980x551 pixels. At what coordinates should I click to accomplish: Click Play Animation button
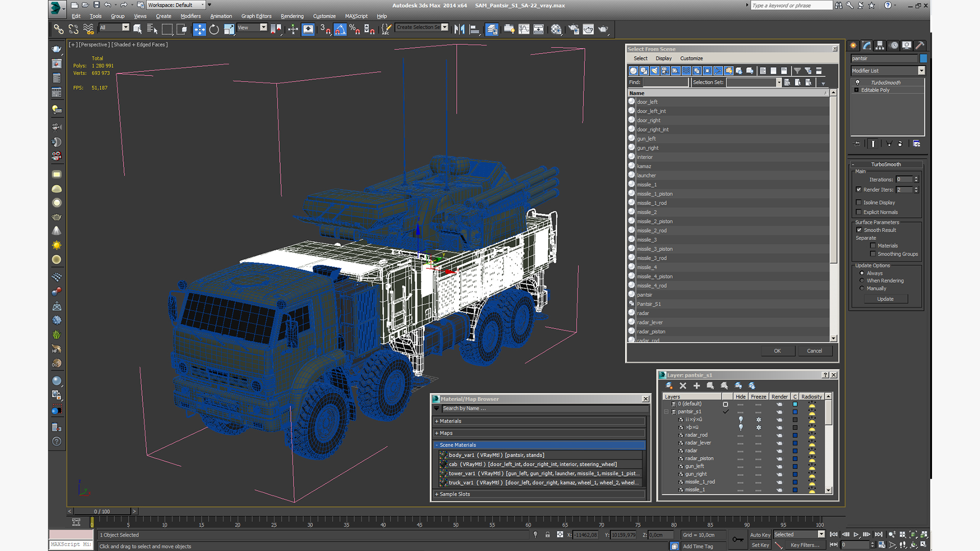point(856,534)
